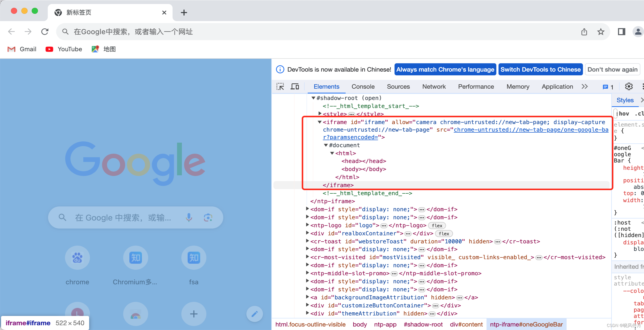Open the chrome-untrusted://new-tab-page src link
Viewport: 644px width, 330px height.
[531, 130]
